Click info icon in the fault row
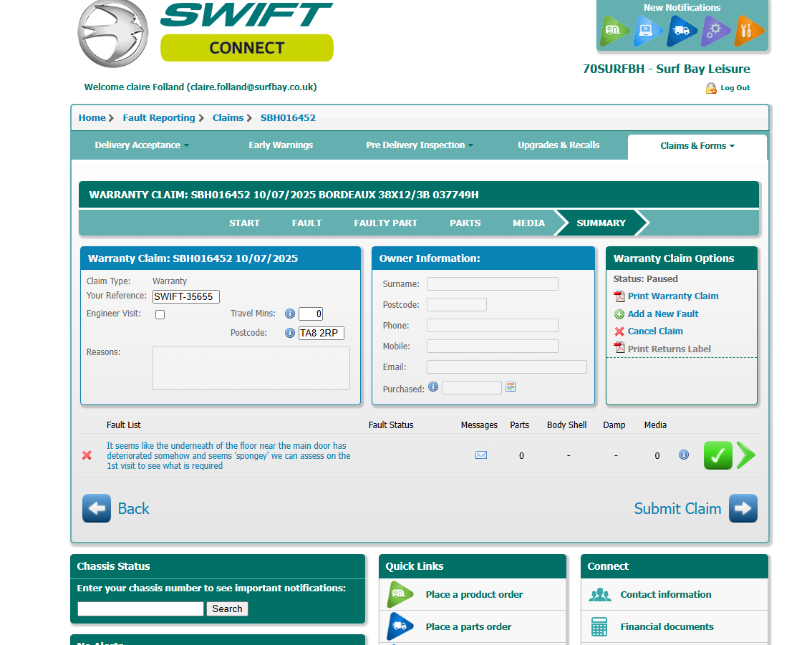Image resolution: width=812 pixels, height=645 pixels. (684, 455)
